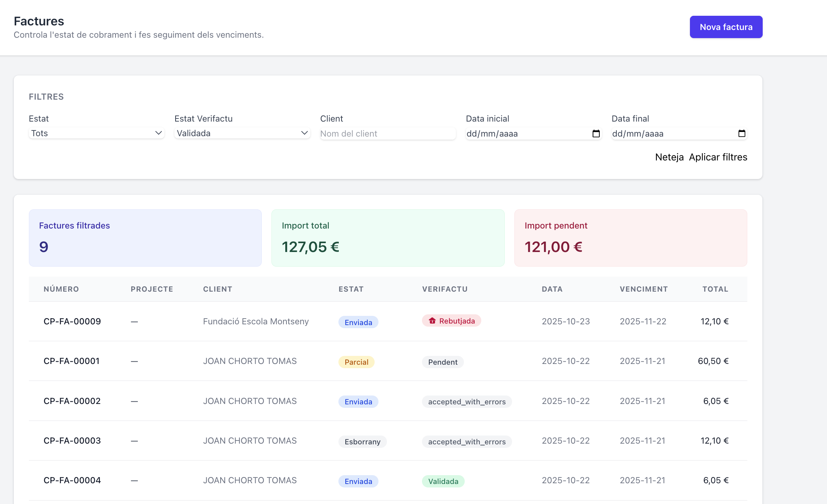Image resolution: width=827 pixels, height=504 pixels.
Task: Click the VENCIMENT column header
Action: (643, 289)
